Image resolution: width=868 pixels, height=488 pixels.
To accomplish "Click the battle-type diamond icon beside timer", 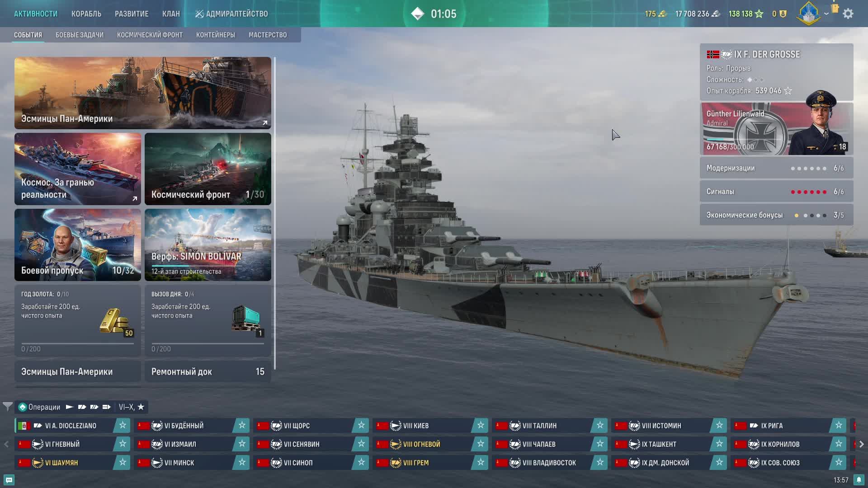I will (x=417, y=14).
